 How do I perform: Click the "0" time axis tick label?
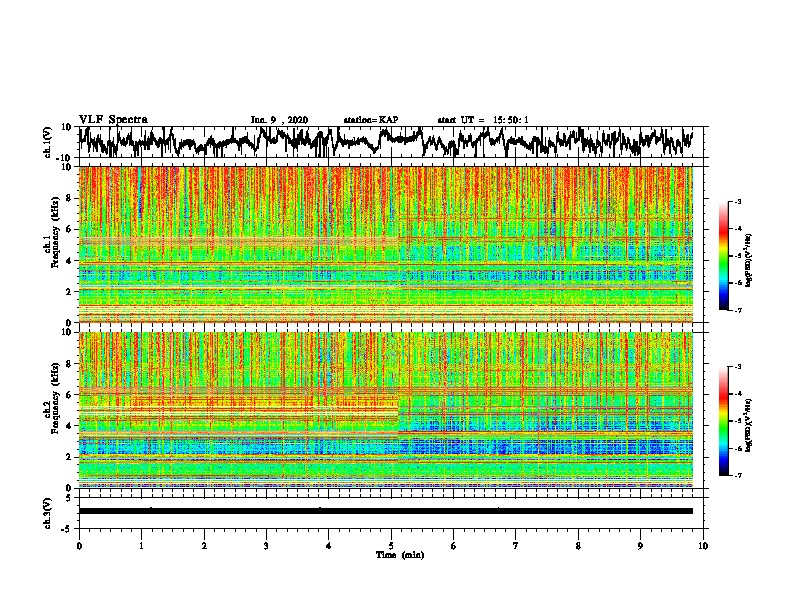[x=79, y=546]
